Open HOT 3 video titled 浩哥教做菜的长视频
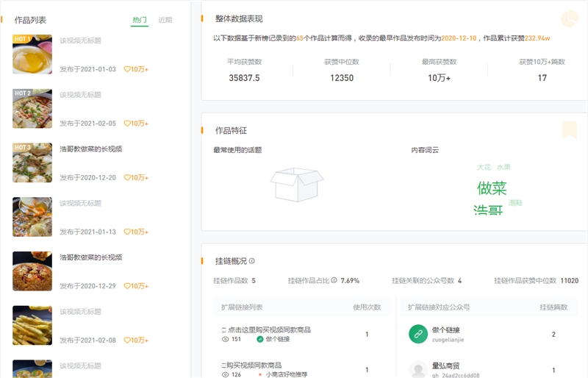588x378 pixels. click(90, 149)
